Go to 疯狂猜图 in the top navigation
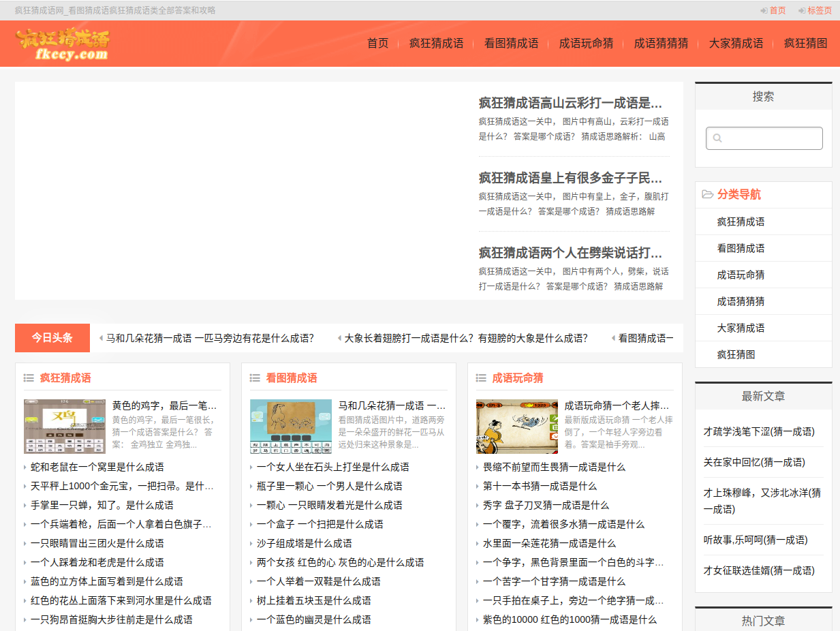The height and width of the screenshot is (631, 840). point(805,44)
